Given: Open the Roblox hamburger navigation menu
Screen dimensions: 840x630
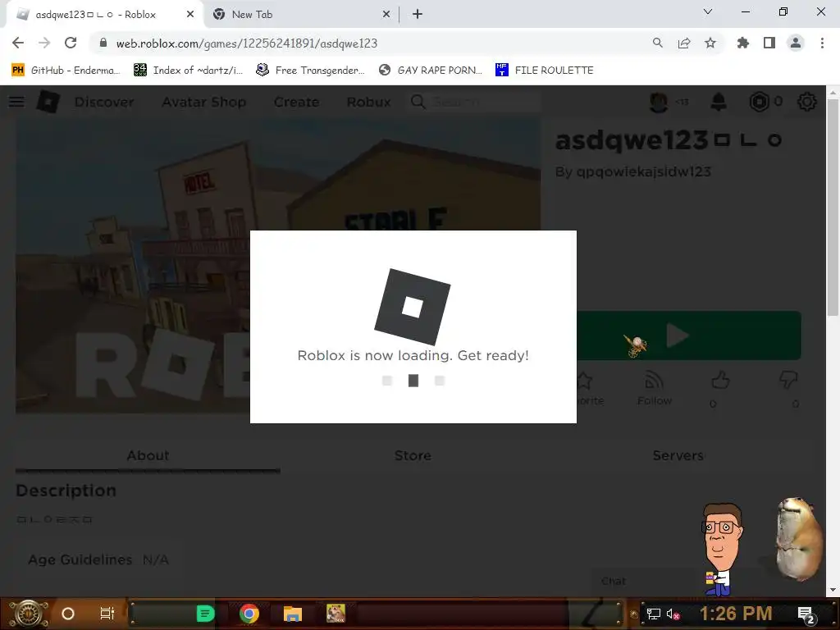Looking at the screenshot, I should [x=16, y=101].
